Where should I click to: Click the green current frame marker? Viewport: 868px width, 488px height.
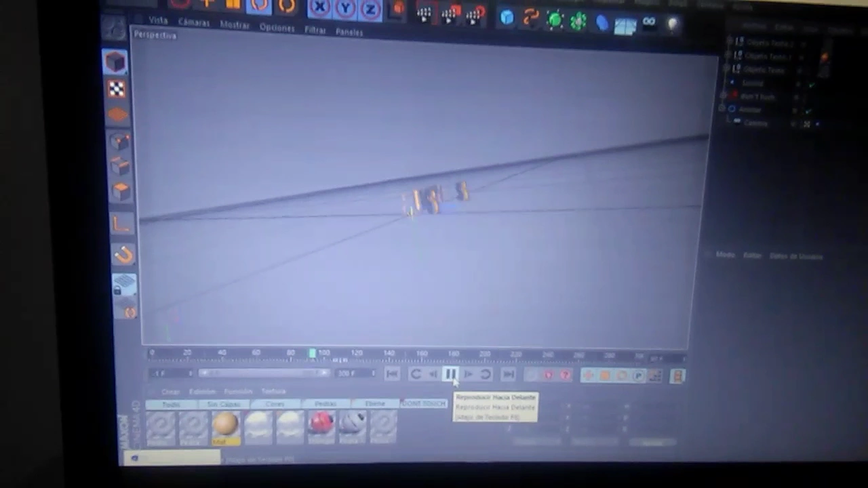tap(312, 353)
